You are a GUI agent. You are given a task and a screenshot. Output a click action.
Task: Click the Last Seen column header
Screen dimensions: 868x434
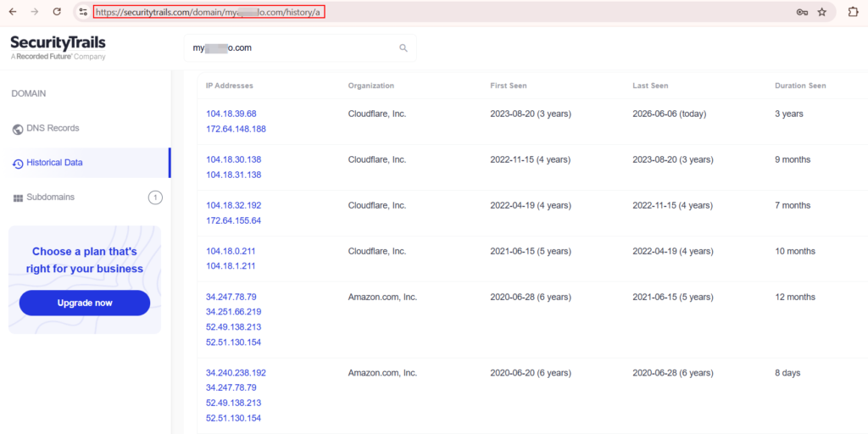coord(650,86)
